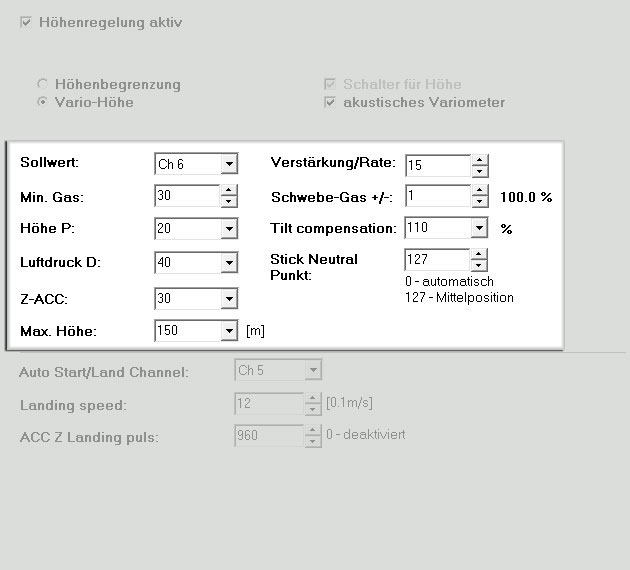Viewport: 630px width, 570px height.
Task: Increase the Schwebe-Gas +/- value
Action: click(x=479, y=190)
